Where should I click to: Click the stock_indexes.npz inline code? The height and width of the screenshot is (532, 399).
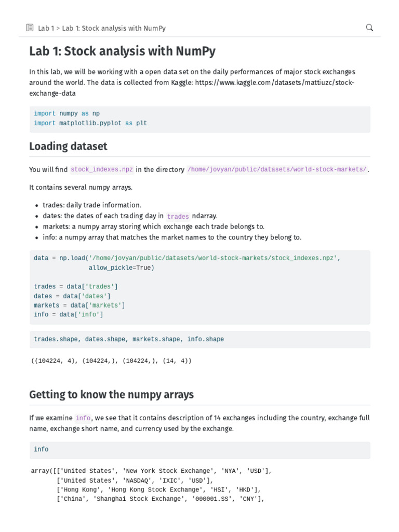(x=102, y=170)
